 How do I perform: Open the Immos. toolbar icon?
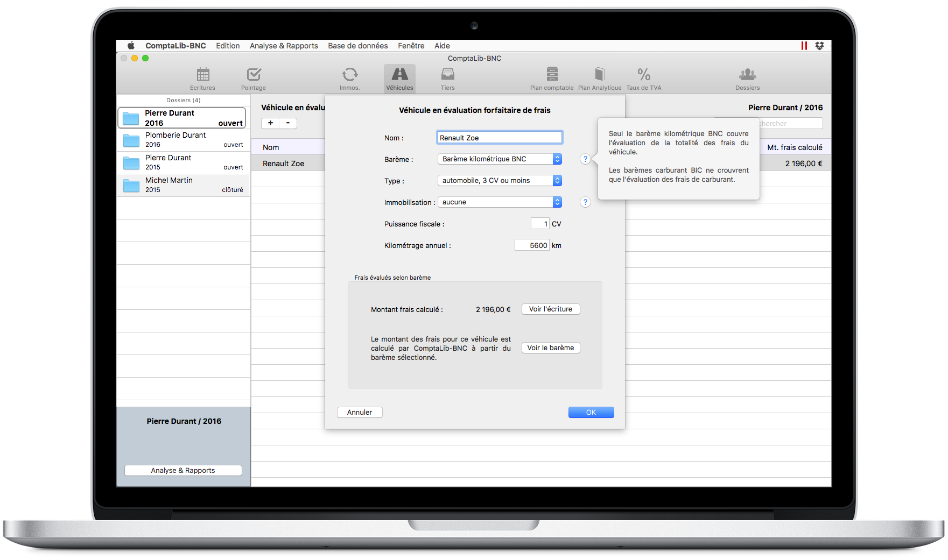[349, 79]
